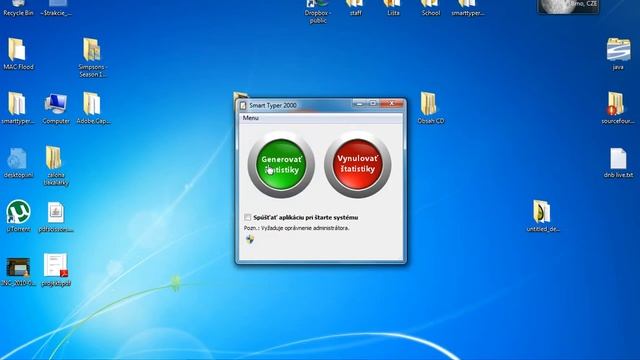This screenshot has height=360, width=640.
Task: Maximize the Smart Typer 2000 window
Action: click(373, 104)
